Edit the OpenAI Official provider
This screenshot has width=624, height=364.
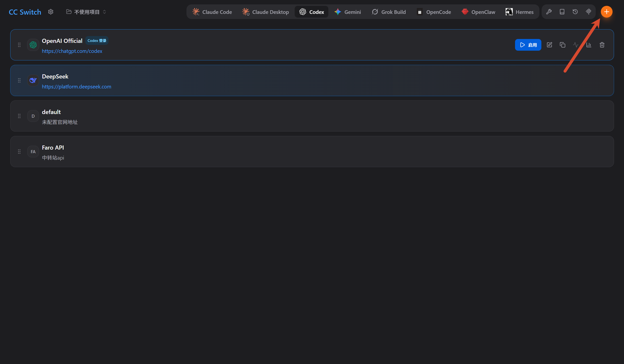(549, 45)
